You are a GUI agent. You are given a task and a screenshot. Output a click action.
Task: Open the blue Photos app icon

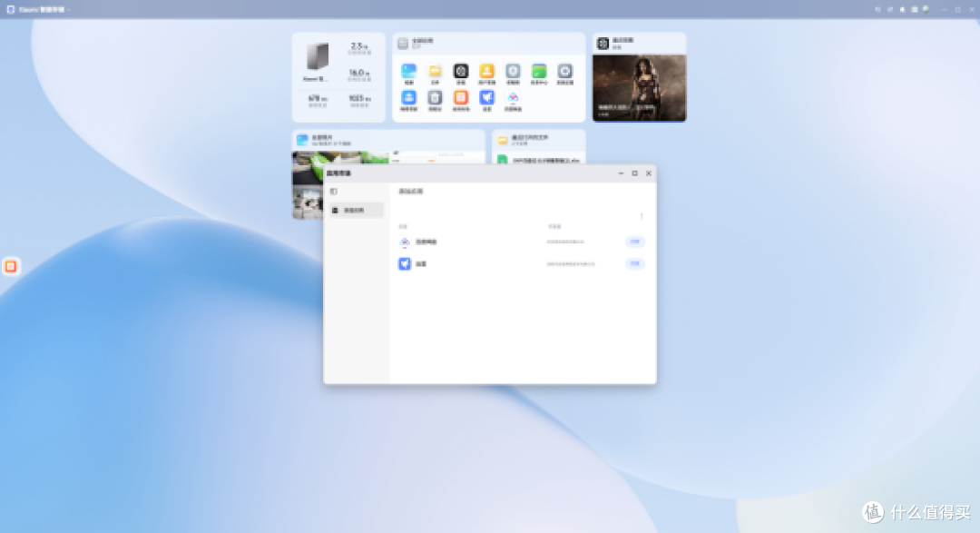(x=408, y=71)
